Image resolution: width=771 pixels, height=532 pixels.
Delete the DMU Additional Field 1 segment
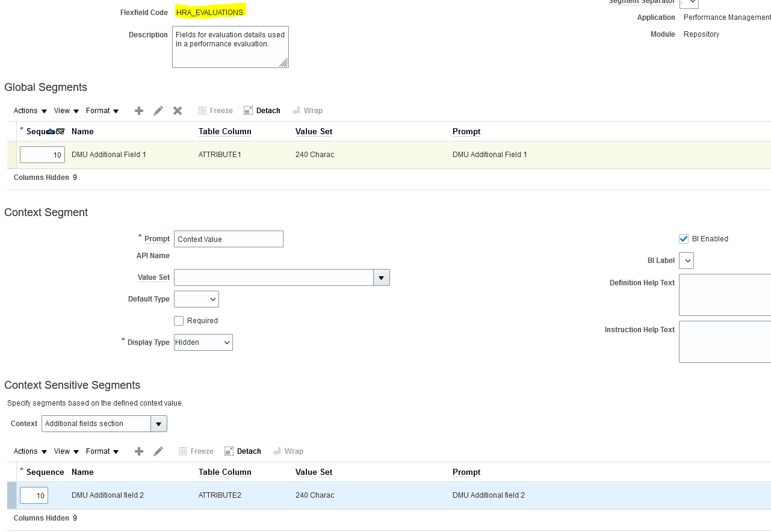tap(177, 111)
